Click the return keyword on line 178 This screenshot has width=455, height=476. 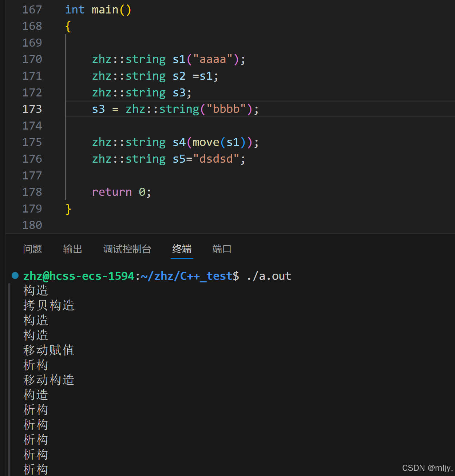[112, 192]
